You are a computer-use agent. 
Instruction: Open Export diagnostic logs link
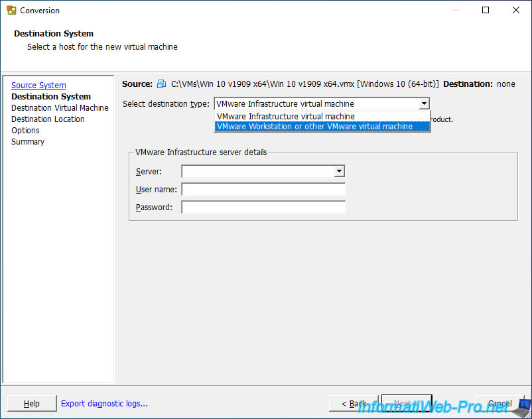pos(104,403)
